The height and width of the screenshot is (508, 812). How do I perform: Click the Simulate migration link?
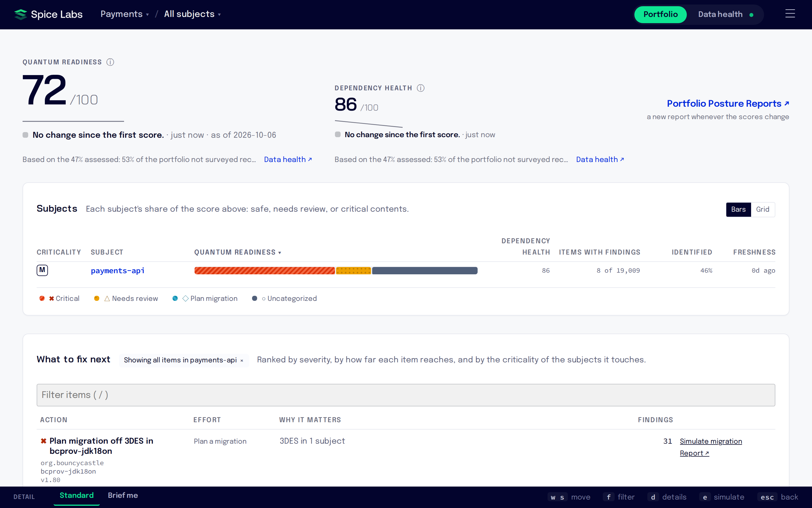(x=711, y=441)
